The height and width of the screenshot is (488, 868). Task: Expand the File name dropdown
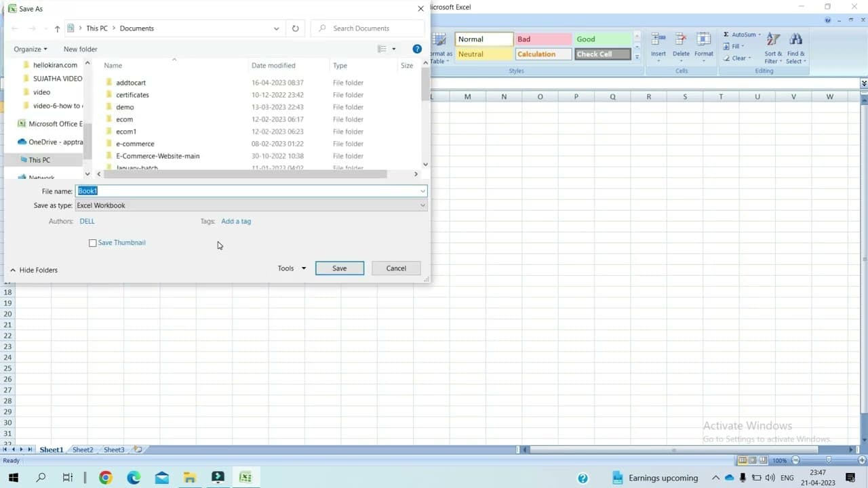(422, 191)
